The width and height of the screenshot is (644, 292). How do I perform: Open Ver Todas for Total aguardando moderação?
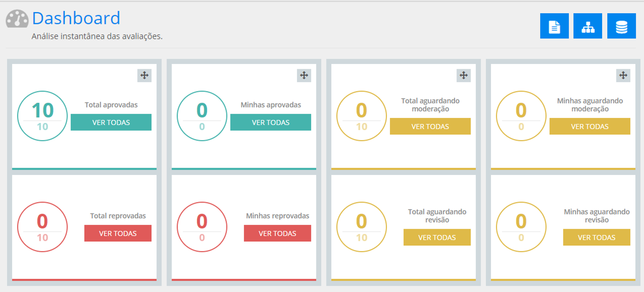click(x=430, y=126)
